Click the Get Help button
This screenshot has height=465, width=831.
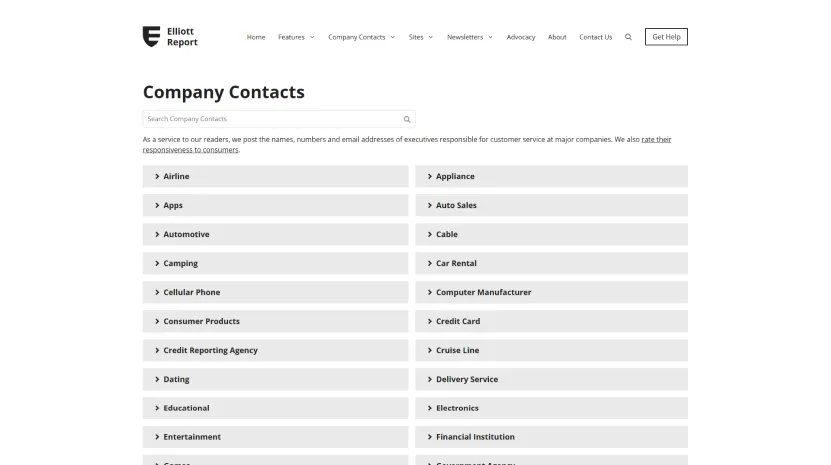pyautogui.click(x=666, y=37)
